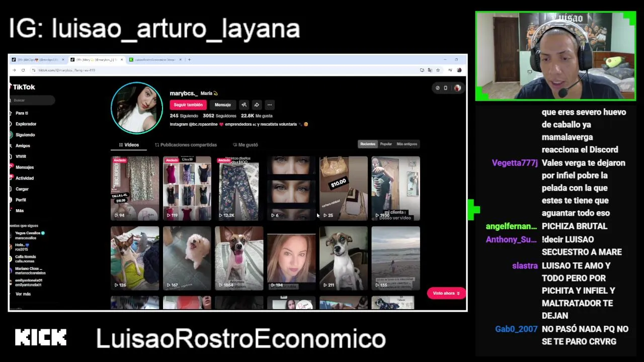Switch to Publicaciones compartidas tab

click(x=186, y=145)
